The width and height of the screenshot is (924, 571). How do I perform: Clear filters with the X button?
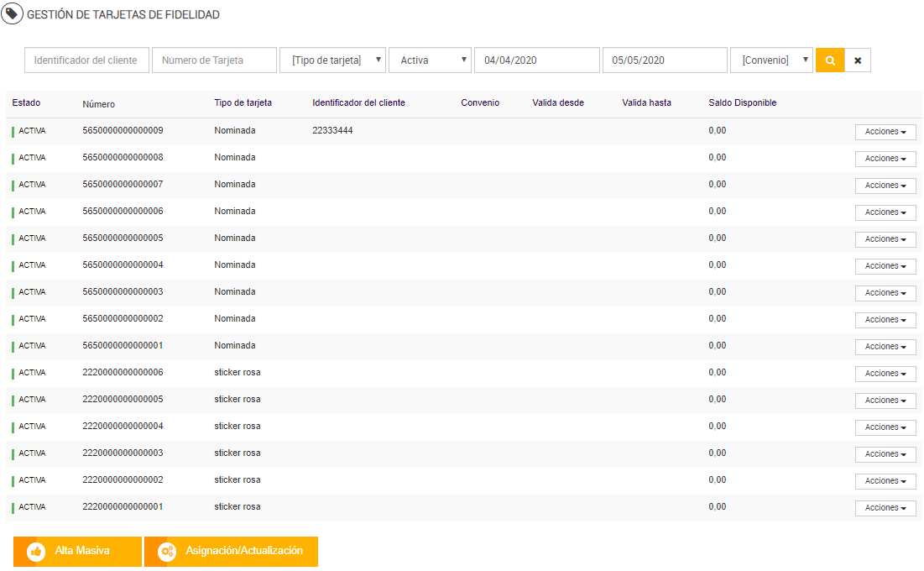(858, 60)
